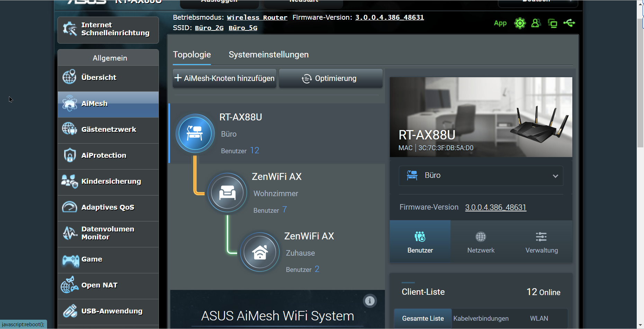Screen dimensions: 644x329
Task: Click the green network status gear icon
Action: 520,23
